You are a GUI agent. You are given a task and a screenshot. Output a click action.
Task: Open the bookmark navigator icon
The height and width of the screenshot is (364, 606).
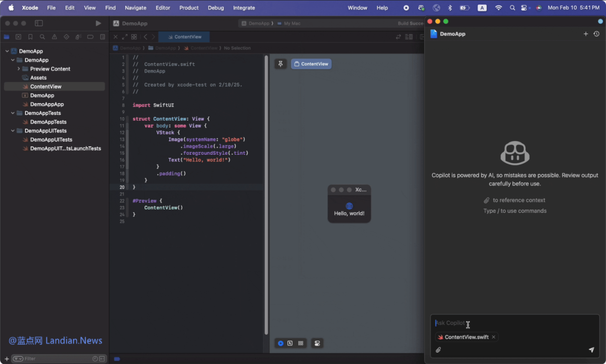pyautogui.click(x=30, y=37)
